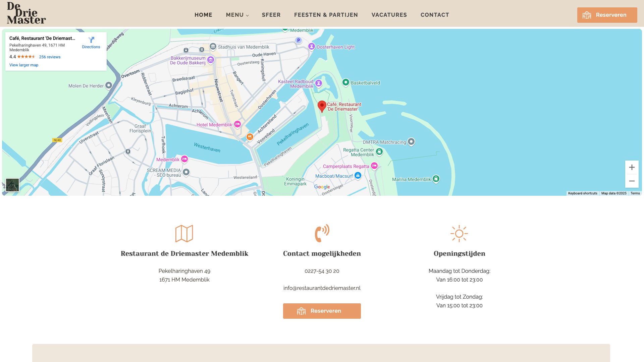Click the Hotel Medemblik map marker
This screenshot has height=362, width=644.
pyautogui.click(x=237, y=124)
